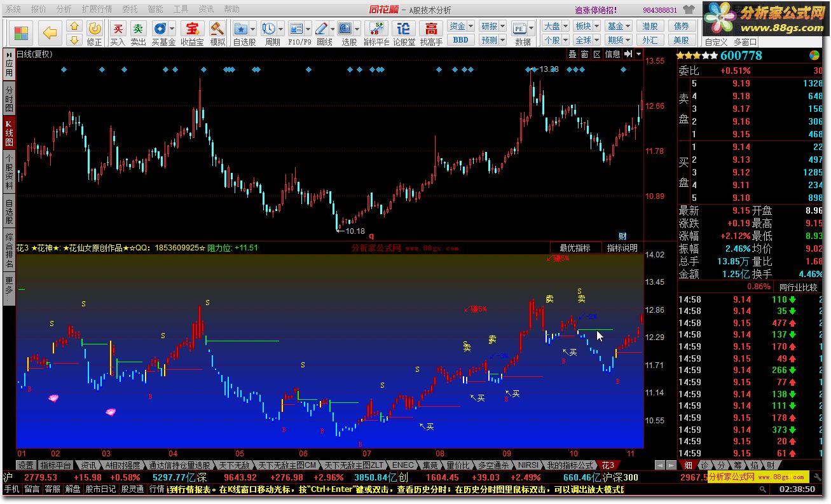Switch to the 细 detail view button
This screenshot has width=831, height=504.
coord(688,465)
